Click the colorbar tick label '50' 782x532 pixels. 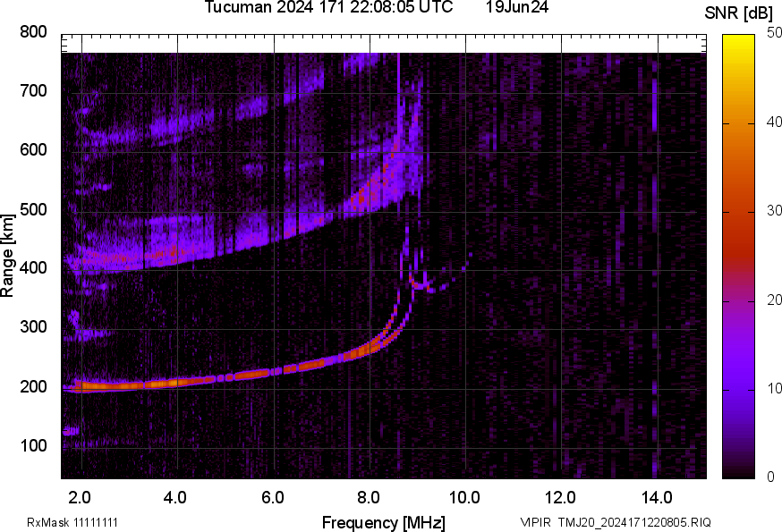774,33
